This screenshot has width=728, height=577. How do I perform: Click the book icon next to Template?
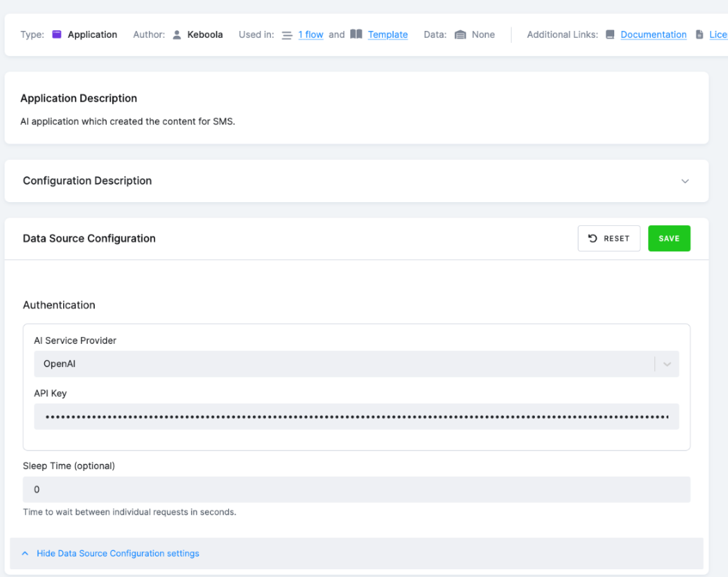coord(357,34)
